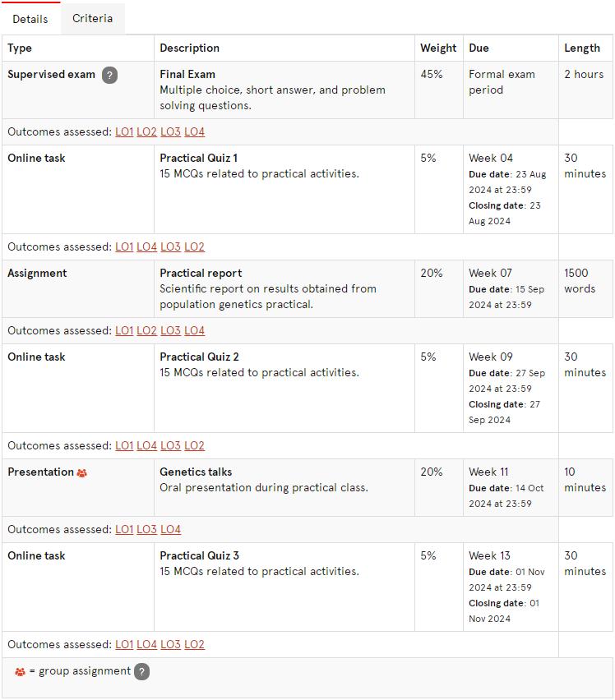This screenshot has width=615, height=700.
Task: Click LO2 link under Practical Quiz 3 outcomes
Action: pyautogui.click(x=194, y=645)
